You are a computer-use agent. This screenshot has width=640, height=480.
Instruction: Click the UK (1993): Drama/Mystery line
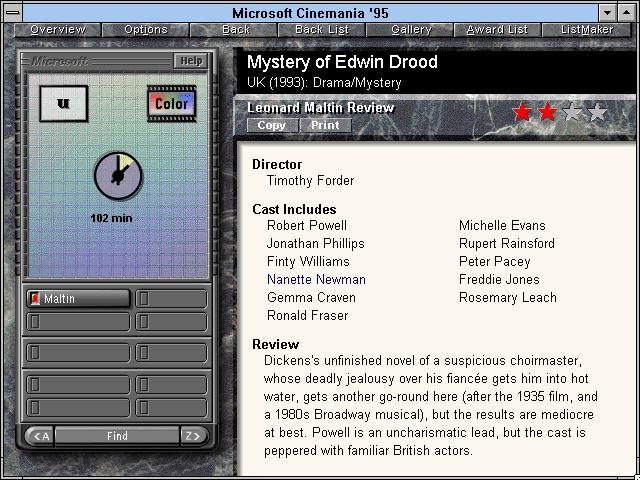coord(324,83)
